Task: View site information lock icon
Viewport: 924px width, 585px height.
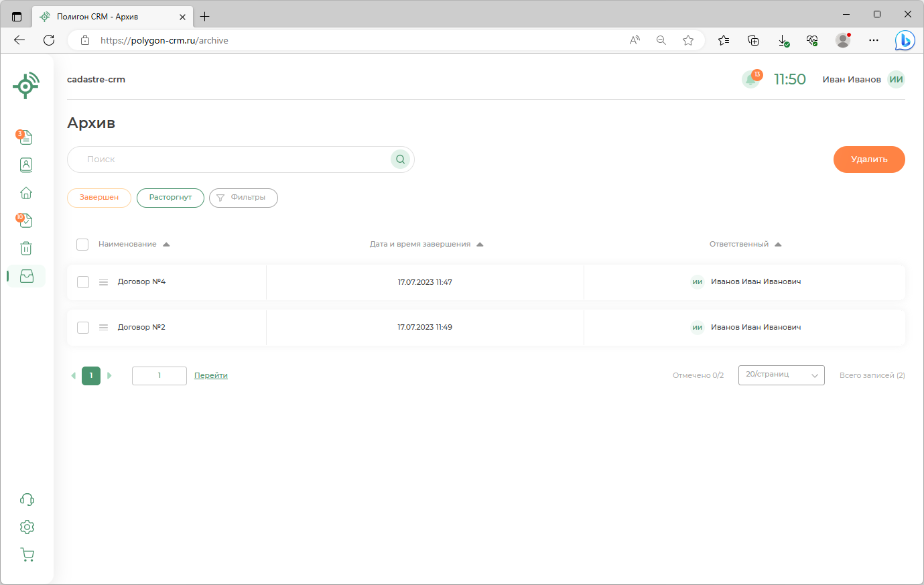Action: coord(85,40)
